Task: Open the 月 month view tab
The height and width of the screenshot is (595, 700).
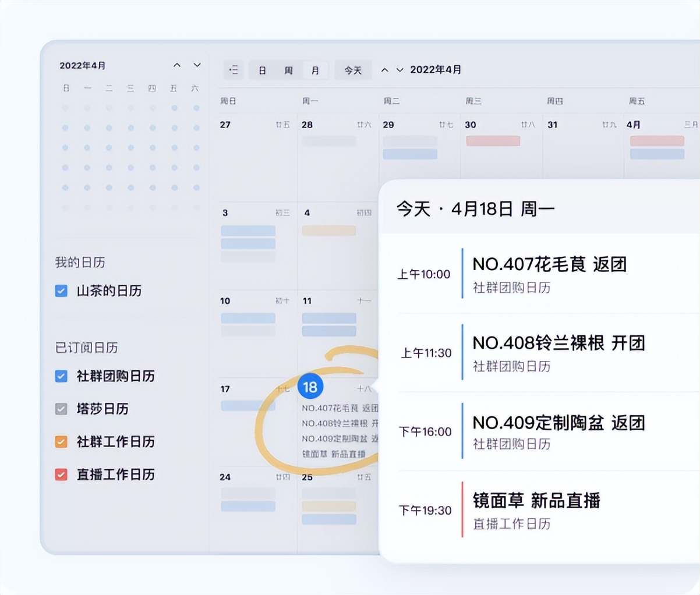Action: point(315,70)
